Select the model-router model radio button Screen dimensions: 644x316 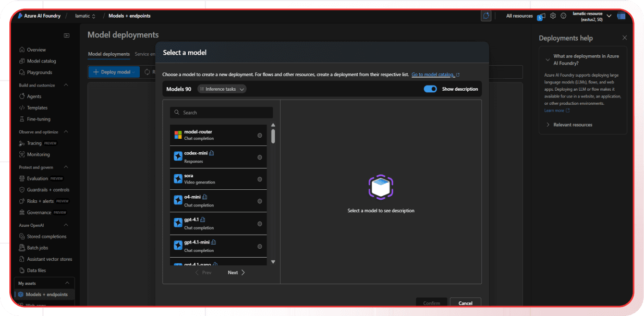(260, 135)
